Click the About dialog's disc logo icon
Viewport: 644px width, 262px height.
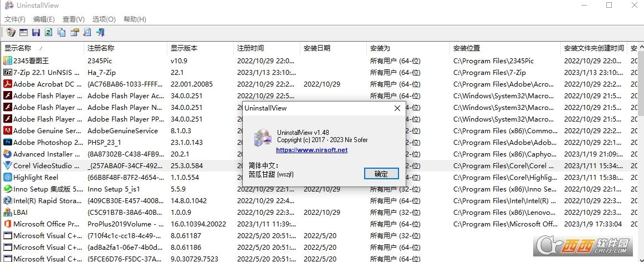coord(262,138)
